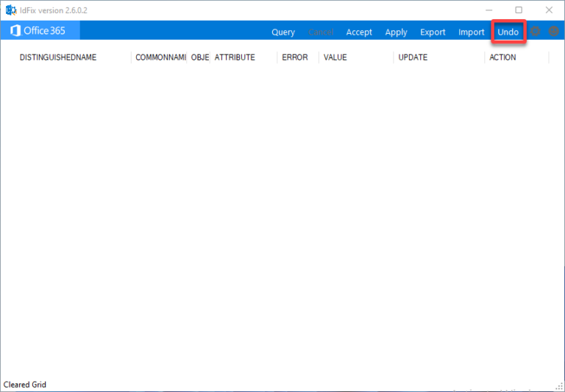Click the highlighted Undo option
Viewport: 565px width, 392px height.
508,32
